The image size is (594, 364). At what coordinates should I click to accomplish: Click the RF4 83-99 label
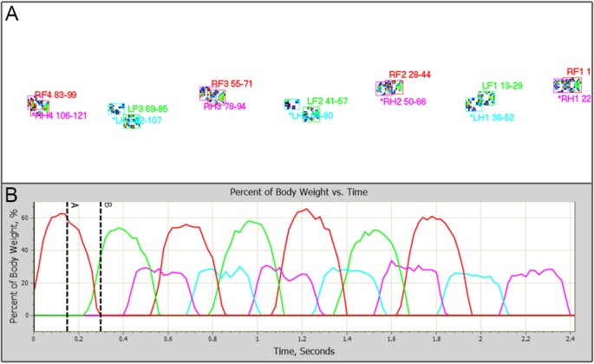click(55, 94)
